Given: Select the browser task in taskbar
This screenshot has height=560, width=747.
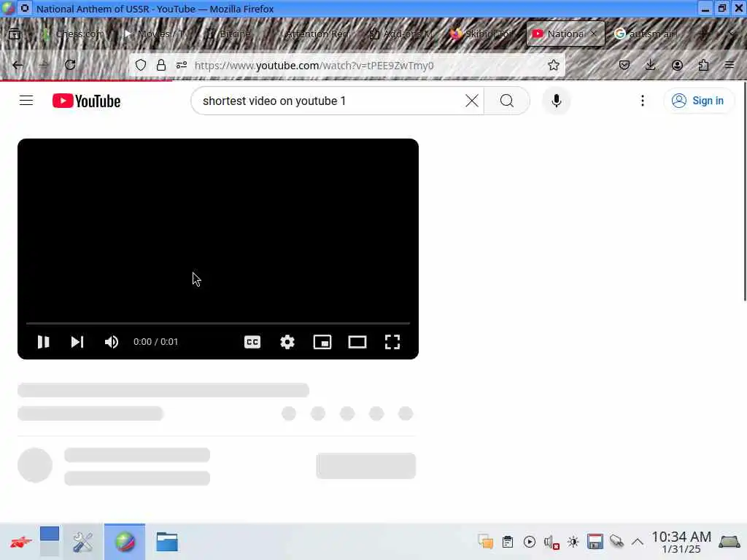Looking at the screenshot, I should 125,542.
